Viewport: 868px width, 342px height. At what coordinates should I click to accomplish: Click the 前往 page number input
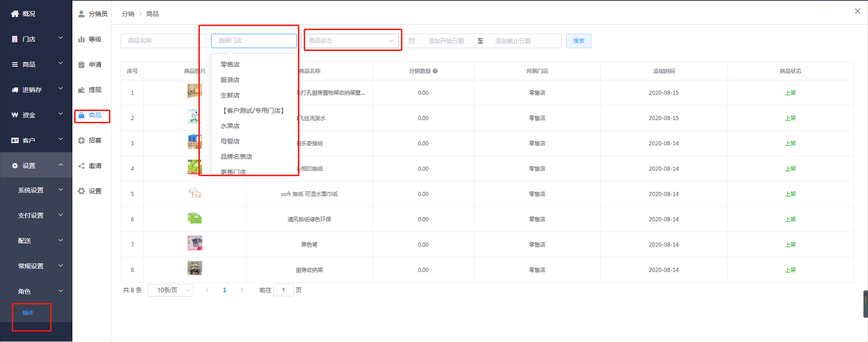pyautogui.click(x=284, y=290)
